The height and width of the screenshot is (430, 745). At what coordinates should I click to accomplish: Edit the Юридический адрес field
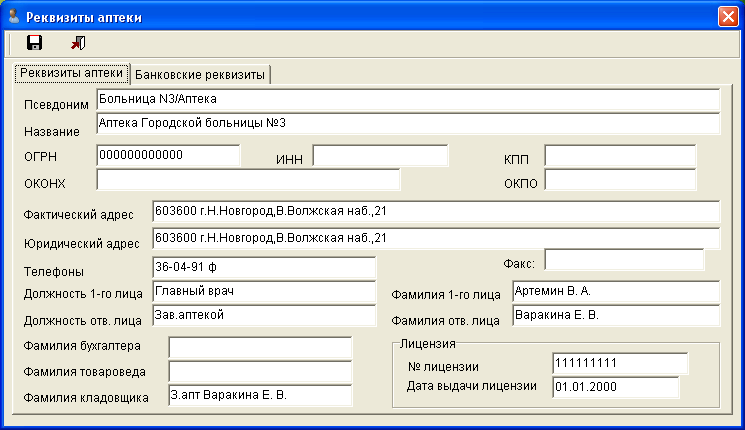[x=435, y=239]
